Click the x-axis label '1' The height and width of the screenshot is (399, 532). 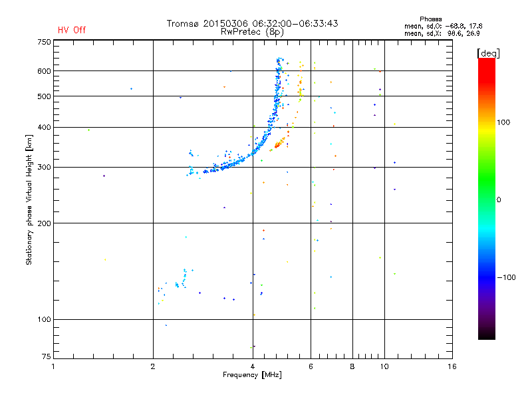pos(53,366)
